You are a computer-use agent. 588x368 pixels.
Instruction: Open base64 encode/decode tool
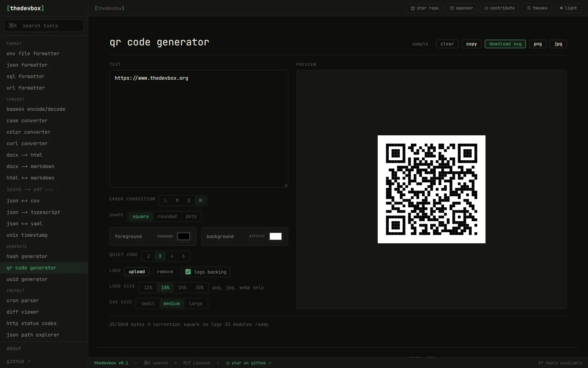pos(44,109)
